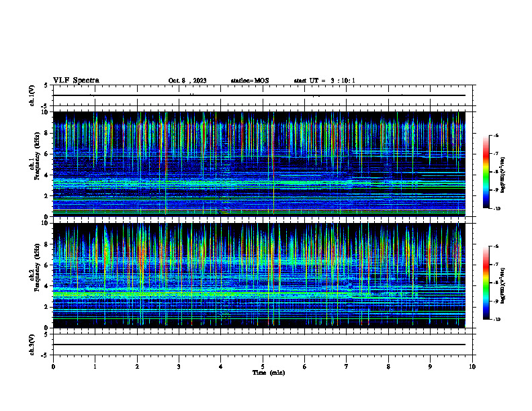The height and width of the screenshot is (411, 532).
Task: Click the ch.3 voltage waveform trace line
Action: pos(259,345)
